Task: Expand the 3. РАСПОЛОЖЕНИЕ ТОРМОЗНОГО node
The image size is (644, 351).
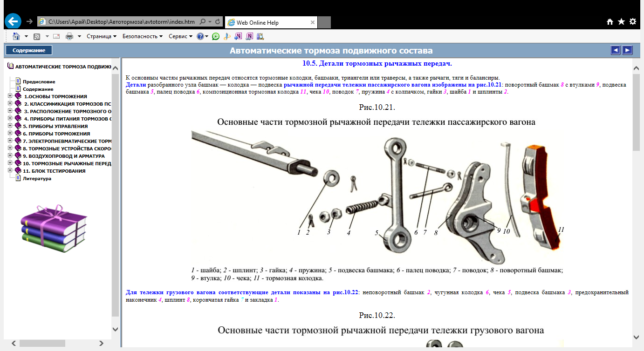Action: (x=10, y=111)
